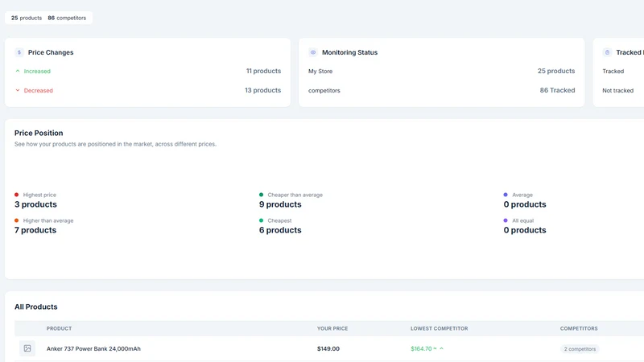This screenshot has width=644, height=362.
Task: Click the orange Higher than average dot
Action: pyautogui.click(x=16, y=220)
